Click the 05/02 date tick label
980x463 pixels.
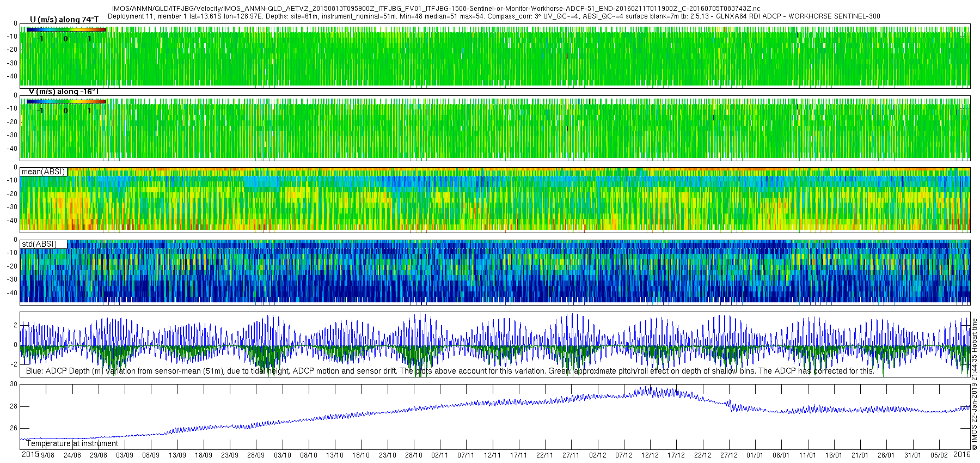(x=939, y=455)
